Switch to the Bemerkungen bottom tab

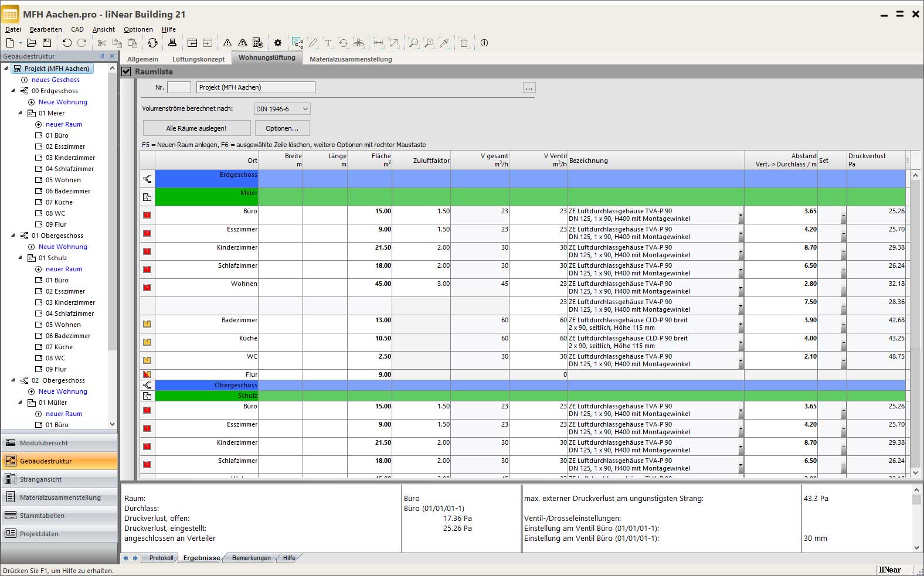(x=251, y=558)
